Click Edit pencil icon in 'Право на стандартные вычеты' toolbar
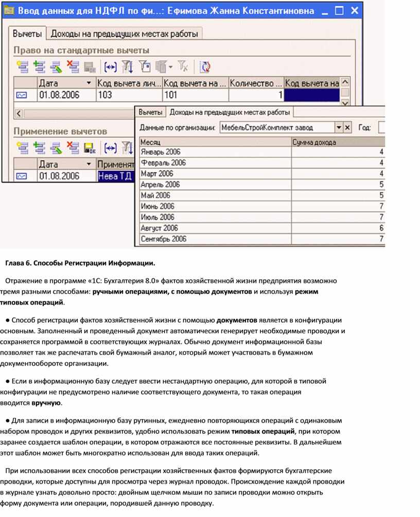This screenshot has height=517, width=420. point(56,67)
